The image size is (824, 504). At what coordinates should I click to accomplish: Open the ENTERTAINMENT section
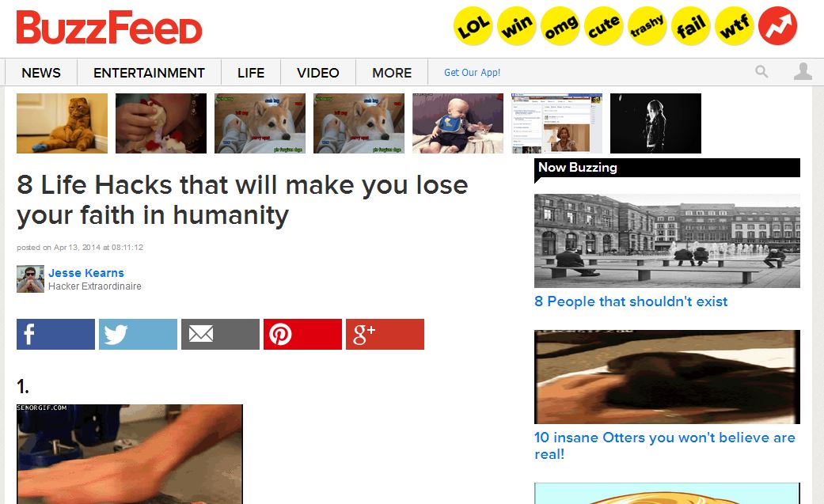coord(150,73)
